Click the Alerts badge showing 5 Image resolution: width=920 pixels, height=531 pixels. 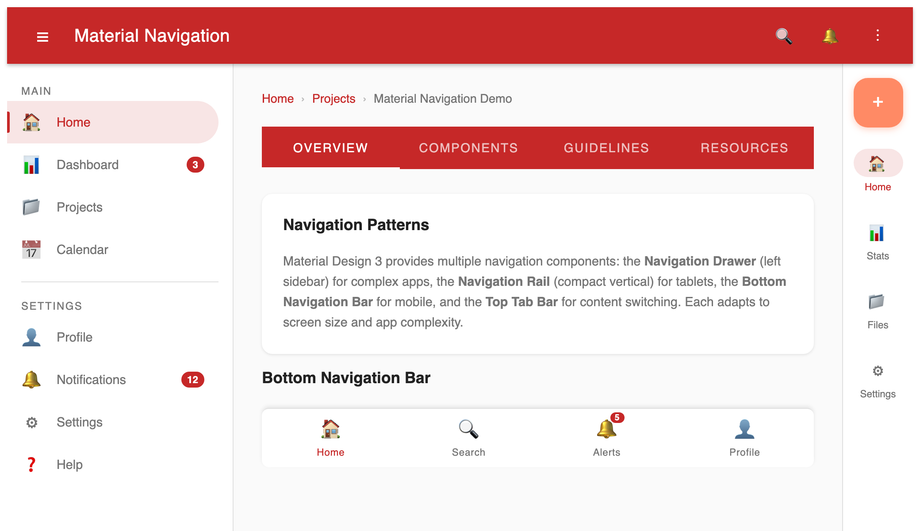(x=617, y=418)
